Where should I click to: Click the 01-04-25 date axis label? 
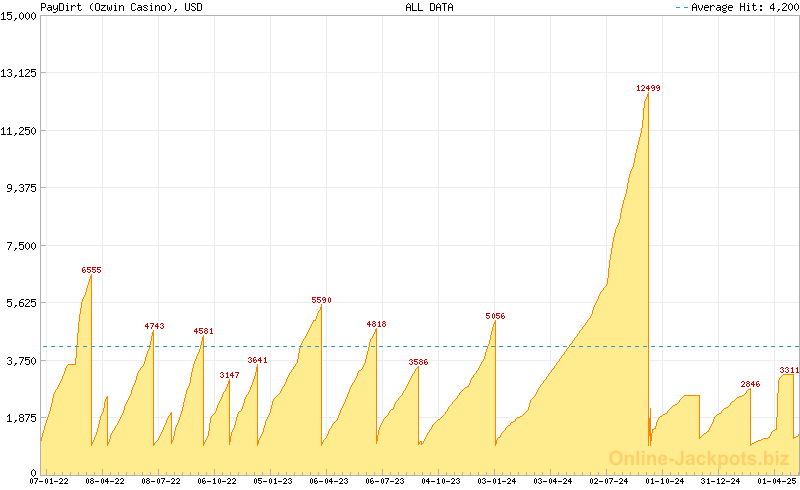point(776,481)
